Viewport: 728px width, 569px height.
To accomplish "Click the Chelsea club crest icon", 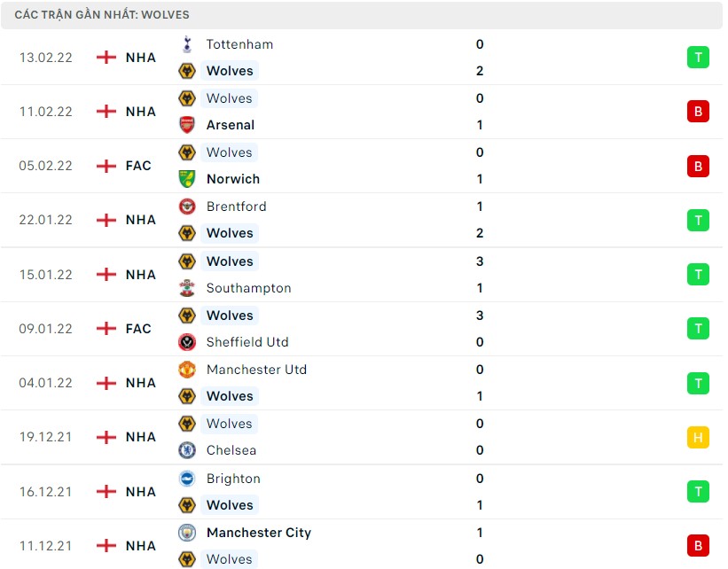I will point(187,450).
